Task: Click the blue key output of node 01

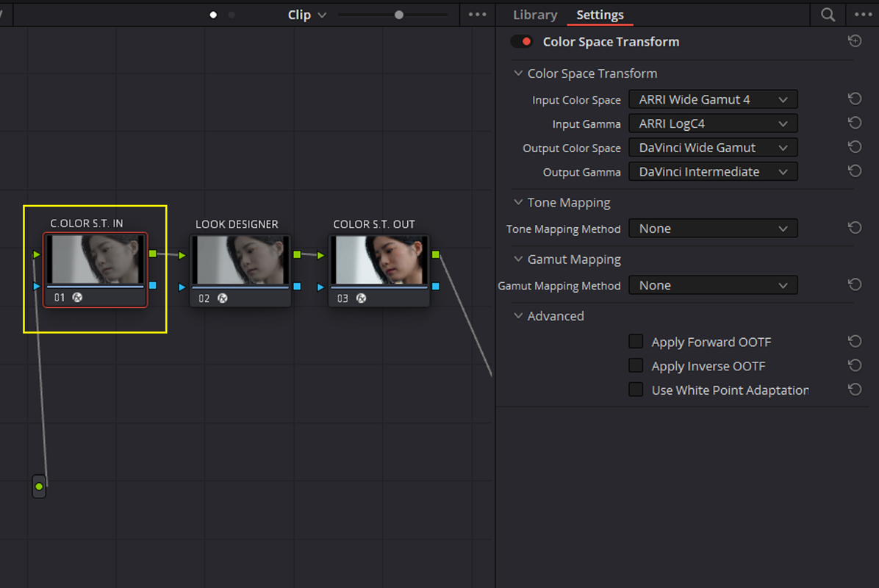Action: (152, 285)
